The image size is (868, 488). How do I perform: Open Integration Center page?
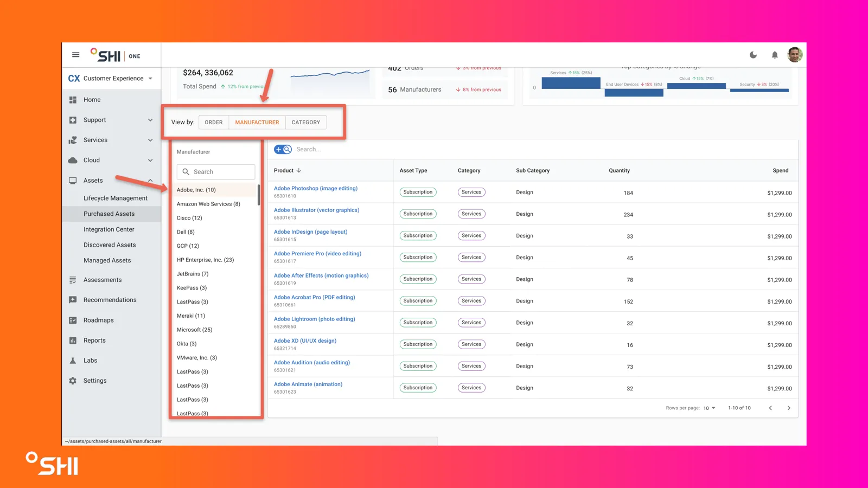tap(109, 229)
